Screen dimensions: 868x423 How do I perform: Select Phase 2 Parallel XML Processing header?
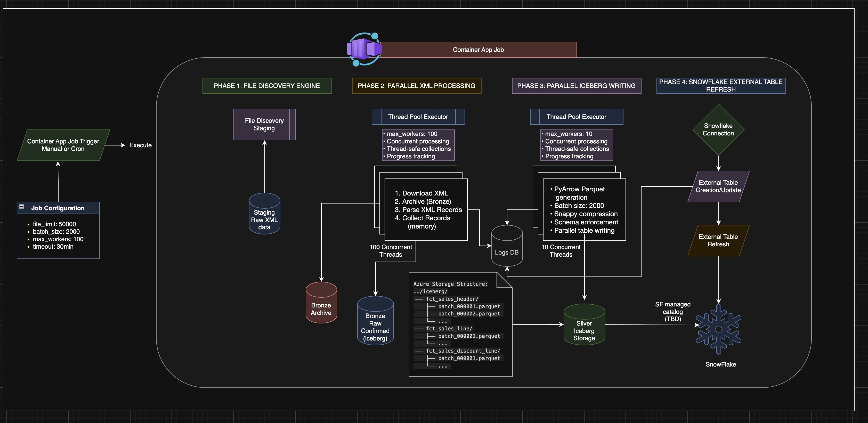(417, 86)
